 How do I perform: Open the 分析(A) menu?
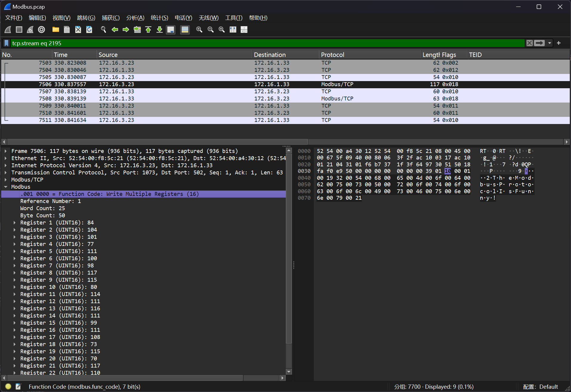[135, 18]
